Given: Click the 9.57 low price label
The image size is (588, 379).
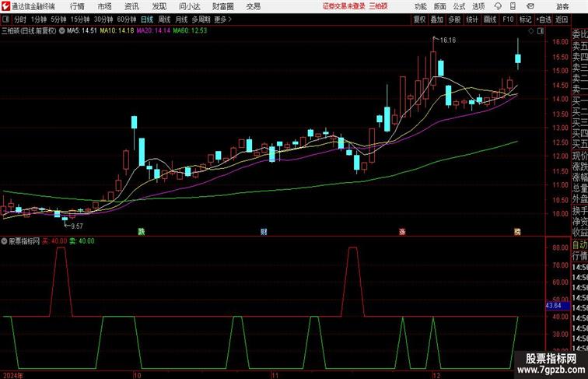Looking at the screenshot, I should (77, 226).
